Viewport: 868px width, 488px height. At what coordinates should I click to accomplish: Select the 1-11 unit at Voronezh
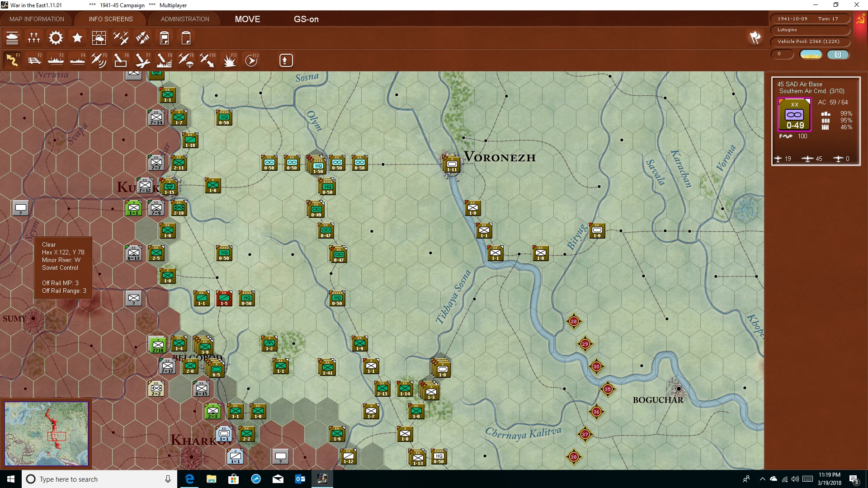(452, 164)
